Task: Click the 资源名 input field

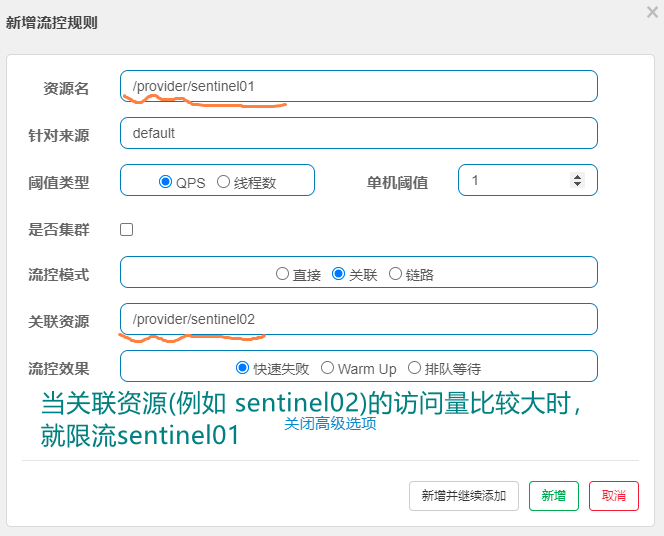Action: point(359,86)
